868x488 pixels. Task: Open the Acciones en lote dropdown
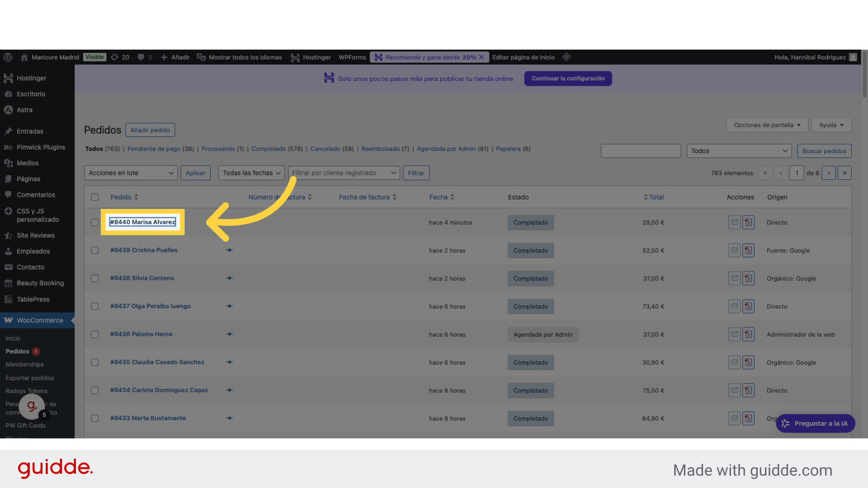131,173
